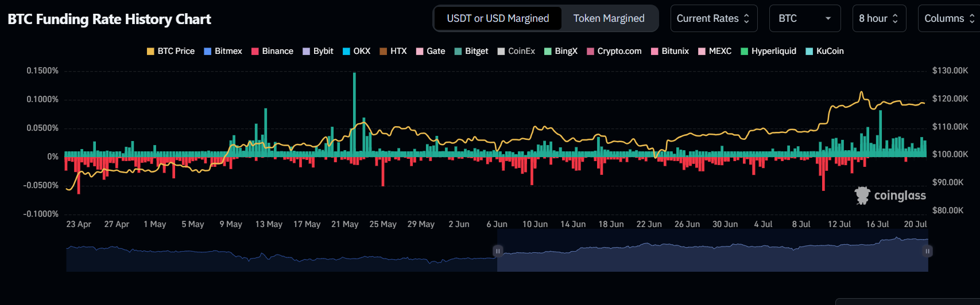Toggle Binance legend series

click(x=272, y=51)
